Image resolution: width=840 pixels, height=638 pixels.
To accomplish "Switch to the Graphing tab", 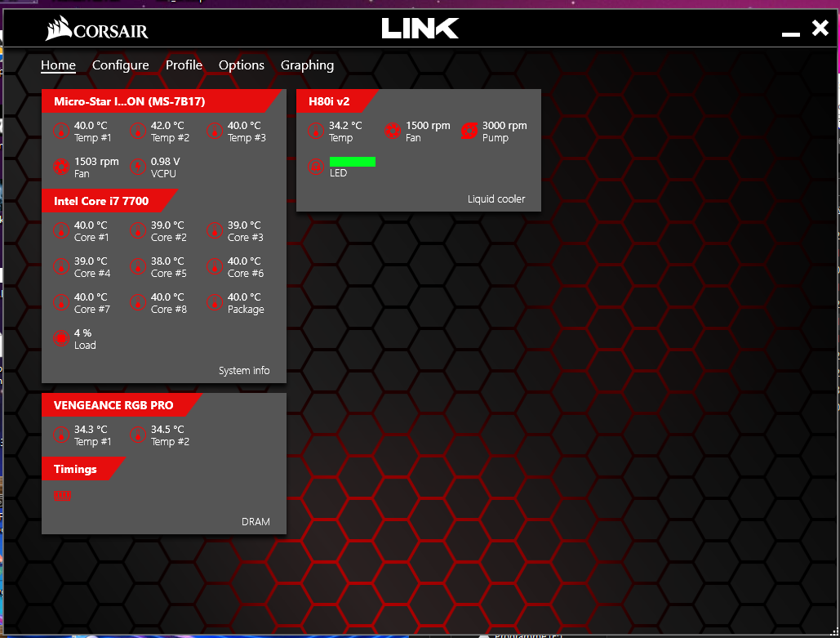I will (308, 65).
